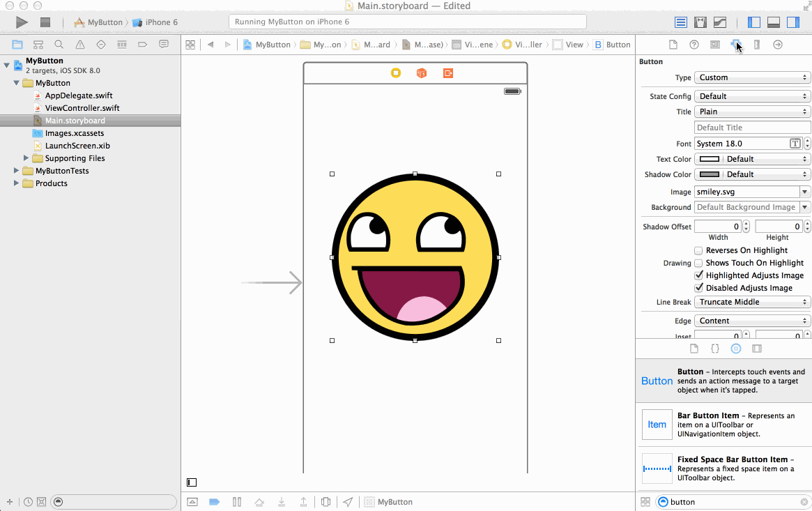This screenshot has height=511, width=812.
Task: Enable Reverses On Highlight checkbox
Action: click(x=698, y=250)
